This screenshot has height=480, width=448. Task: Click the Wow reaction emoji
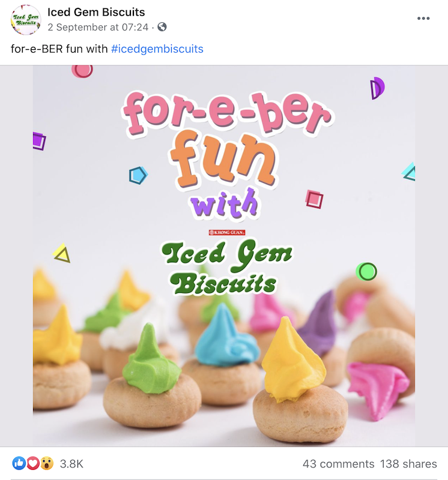(x=47, y=463)
